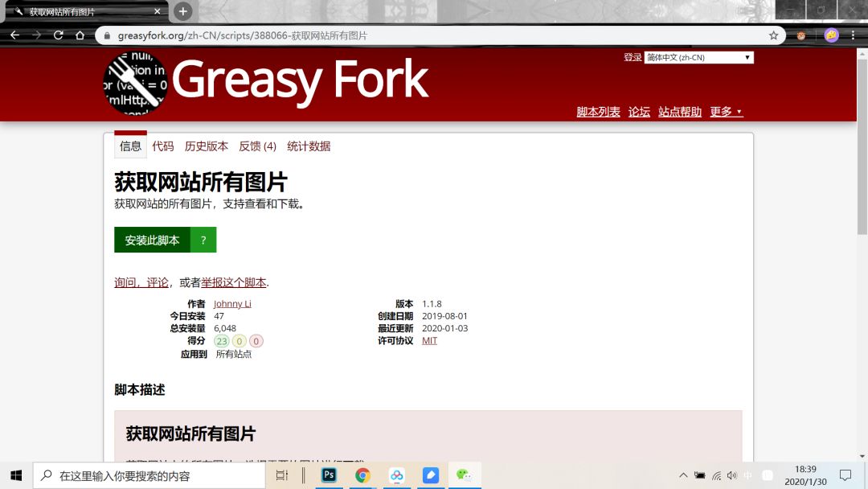
Task: Click the yellow 0 ok ratings badge
Action: [x=240, y=341]
